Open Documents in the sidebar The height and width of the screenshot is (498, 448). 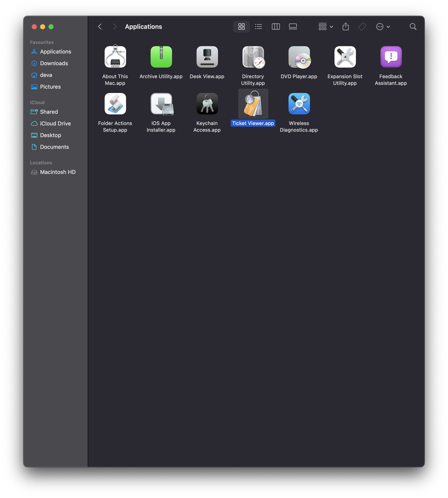pyautogui.click(x=55, y=147)
